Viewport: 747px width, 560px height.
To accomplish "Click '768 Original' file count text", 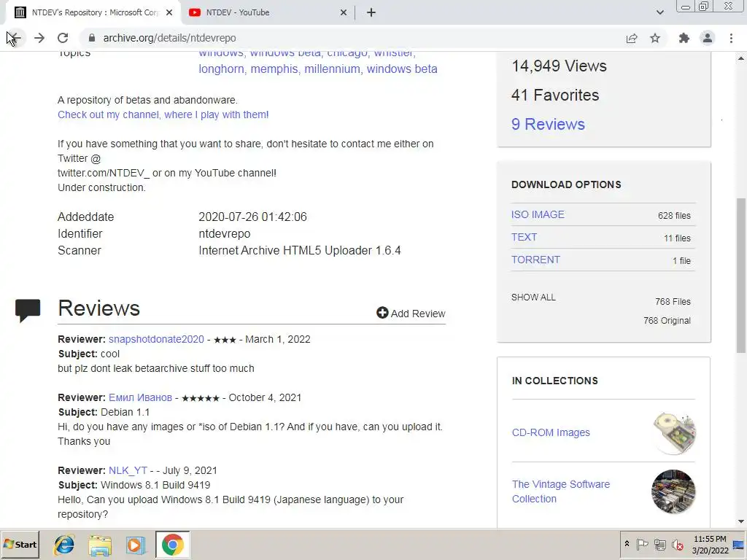I will [667, 321].
